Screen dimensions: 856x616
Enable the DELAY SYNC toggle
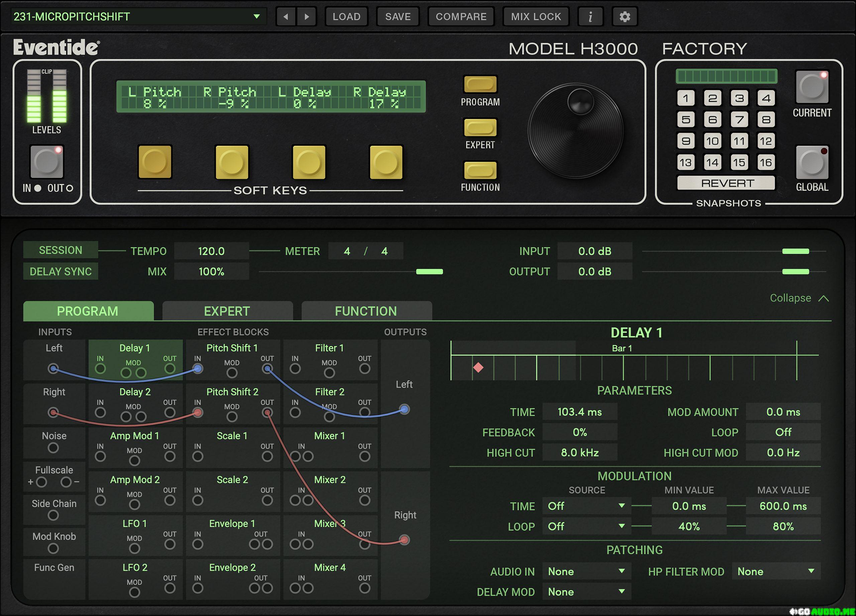[61, 272]
